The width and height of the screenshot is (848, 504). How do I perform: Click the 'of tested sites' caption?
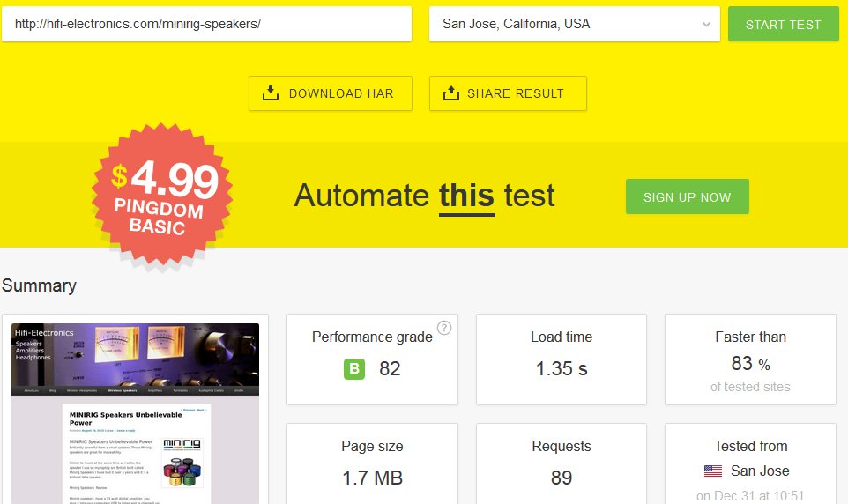pyautogui.click(x=751, y=387)
